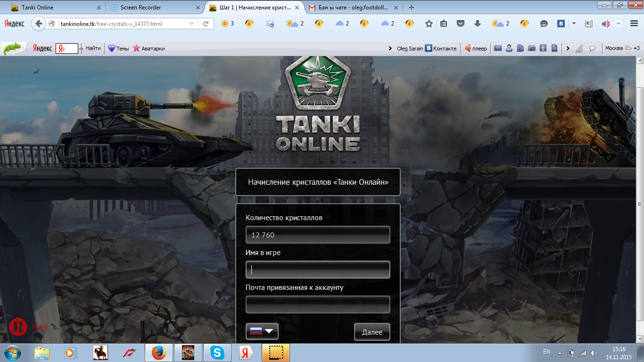Click the volume icon in the system tray

[593, 353]
